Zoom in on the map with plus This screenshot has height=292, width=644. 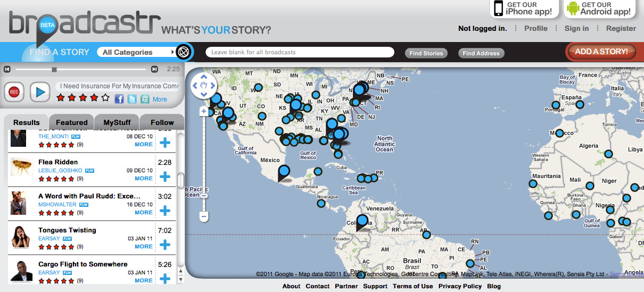tap(204, 111)
